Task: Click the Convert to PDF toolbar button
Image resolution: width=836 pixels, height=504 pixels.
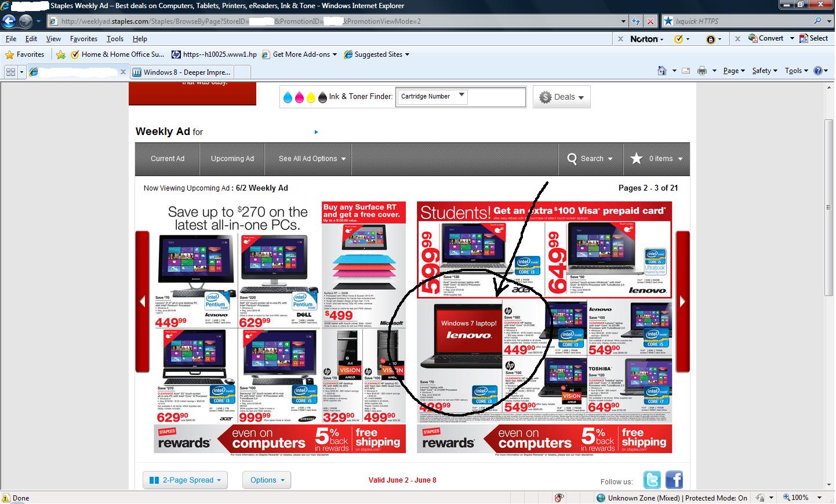Action: coord(766,38)
